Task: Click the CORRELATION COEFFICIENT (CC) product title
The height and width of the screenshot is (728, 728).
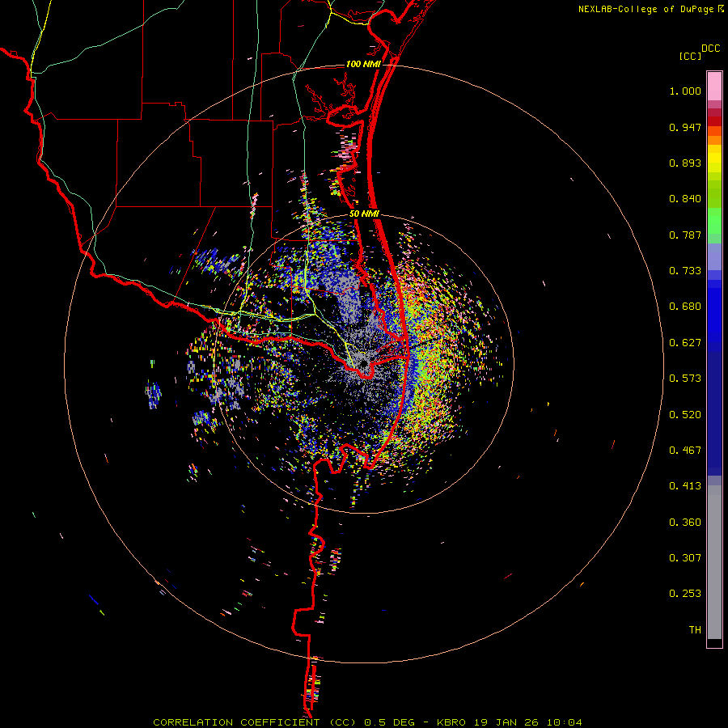Action: coord(254,722)
